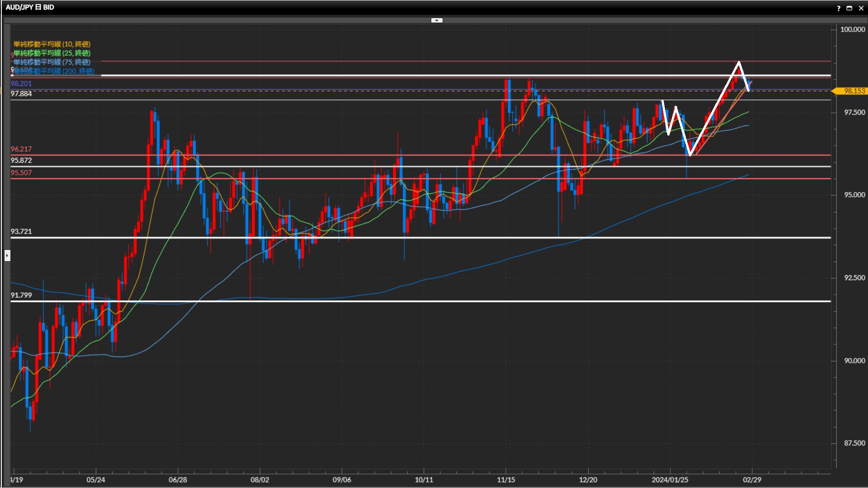Click the 11/15 date axis label
Viewport: 868px width, 488px height.
(x=506, y=479)
